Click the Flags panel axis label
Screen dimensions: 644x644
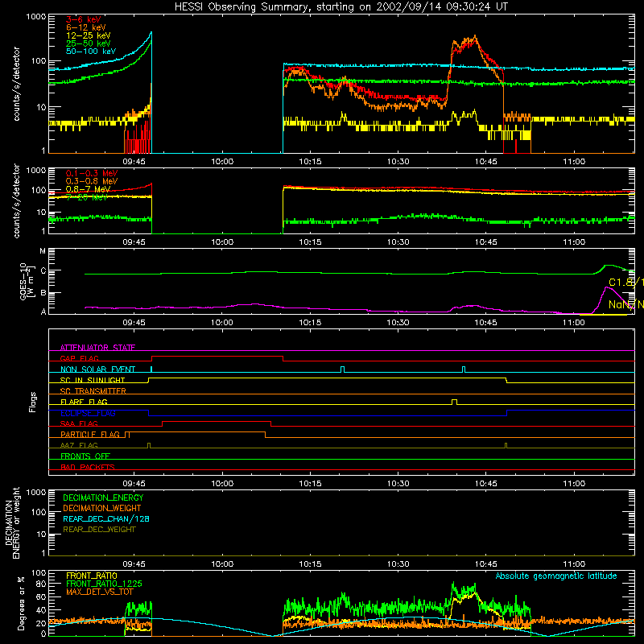tap(33, 402)
